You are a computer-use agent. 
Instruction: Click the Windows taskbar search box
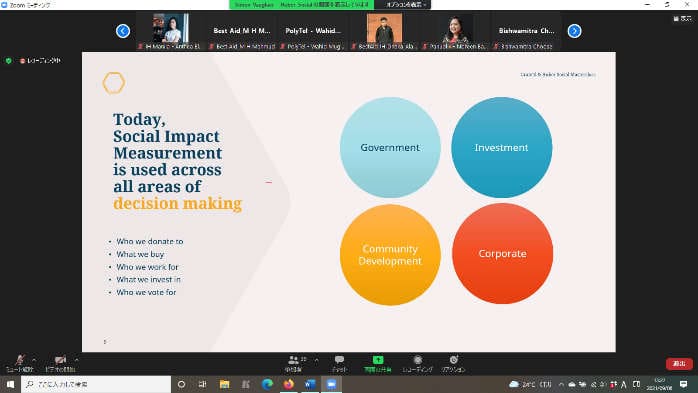96,384
